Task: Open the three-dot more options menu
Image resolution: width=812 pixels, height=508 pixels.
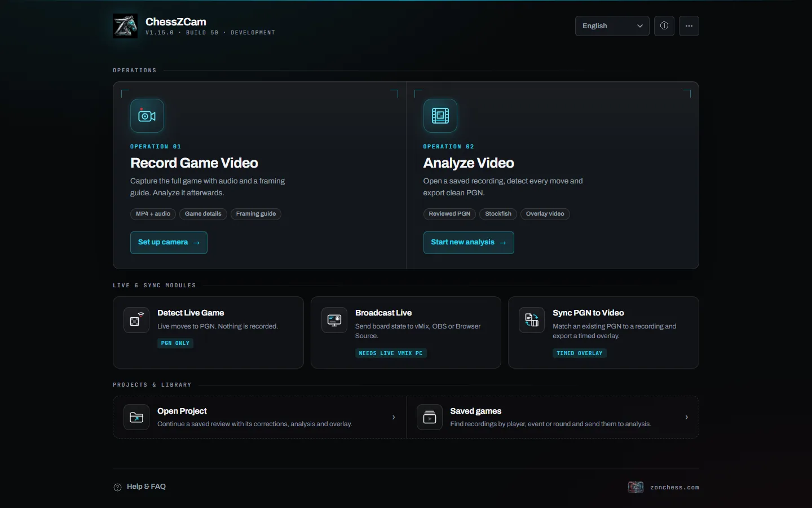Action: click(689, 26)
